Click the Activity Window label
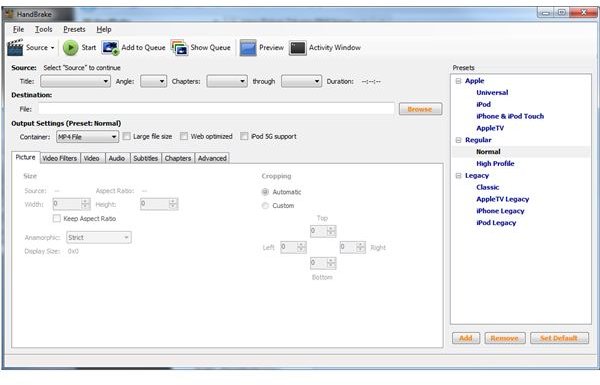600x385 pixels. (335, 48)
